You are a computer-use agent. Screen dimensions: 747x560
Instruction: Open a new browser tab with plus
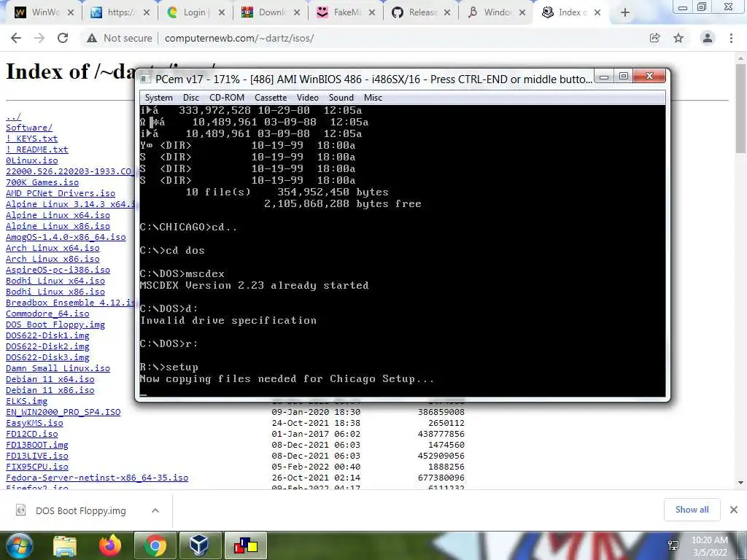click(625, 12)
